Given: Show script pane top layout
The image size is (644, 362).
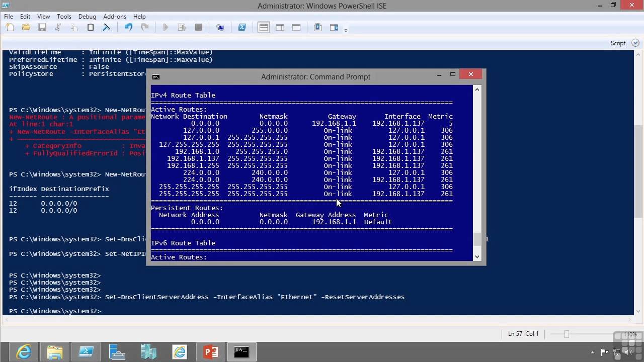Looking at the screenshot, I should tap(264, 28).
